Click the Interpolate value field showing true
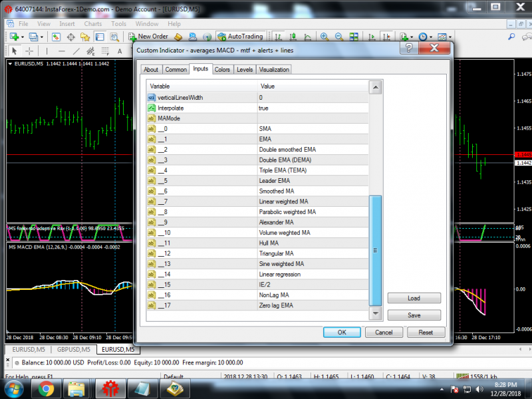Image resolution: width=532 pixels, height=399 pixels. pos(313,108)
